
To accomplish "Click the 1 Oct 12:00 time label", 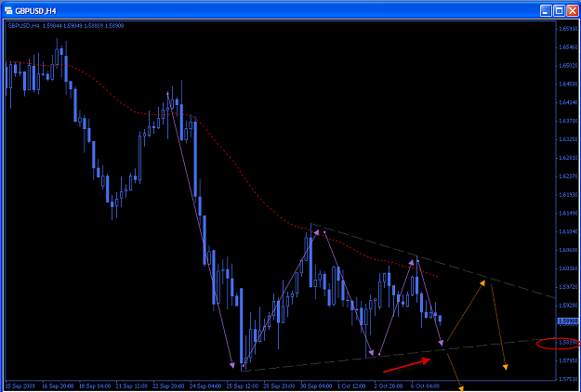I will 352,385.
